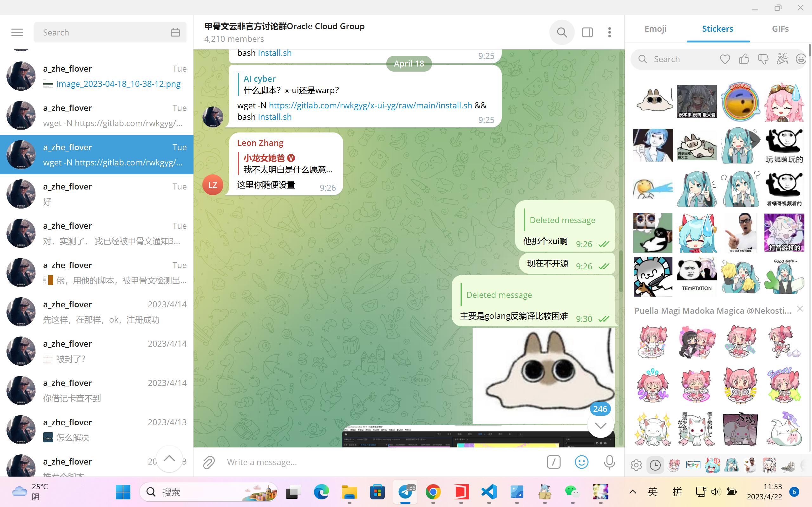Switch to the Emoji tab in sticker panel

click(656, 28)
